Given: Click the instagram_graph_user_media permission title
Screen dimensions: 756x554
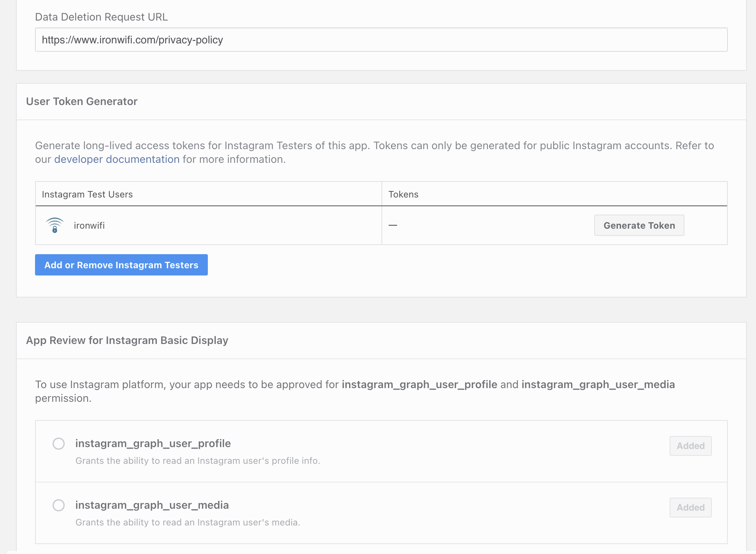Looking at the screenshot, I should [152, 505].
